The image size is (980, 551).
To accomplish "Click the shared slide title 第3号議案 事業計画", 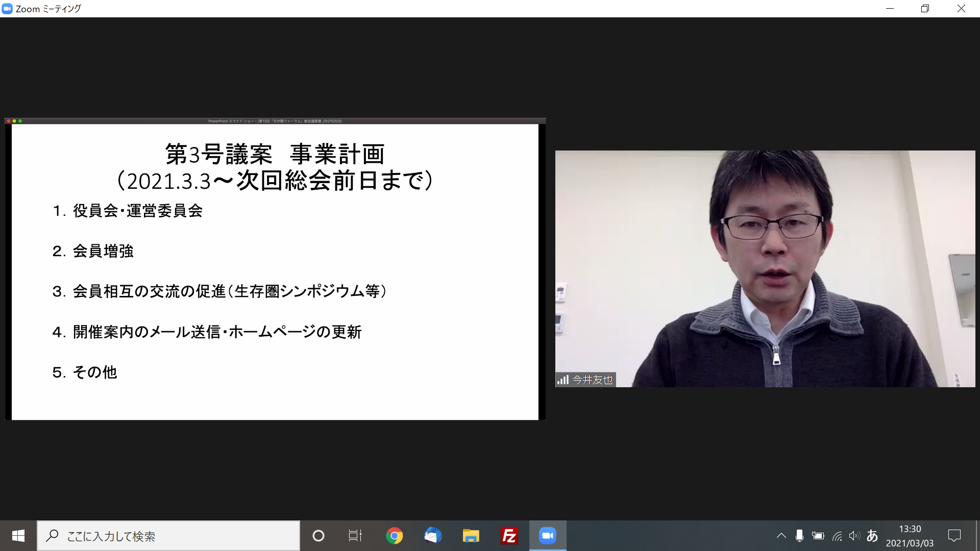I will [275, 154].
